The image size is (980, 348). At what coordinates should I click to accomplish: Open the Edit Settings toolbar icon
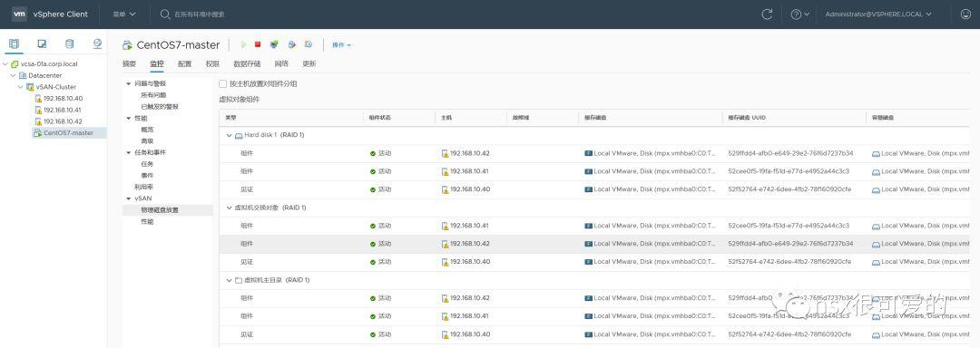(291, 45)
